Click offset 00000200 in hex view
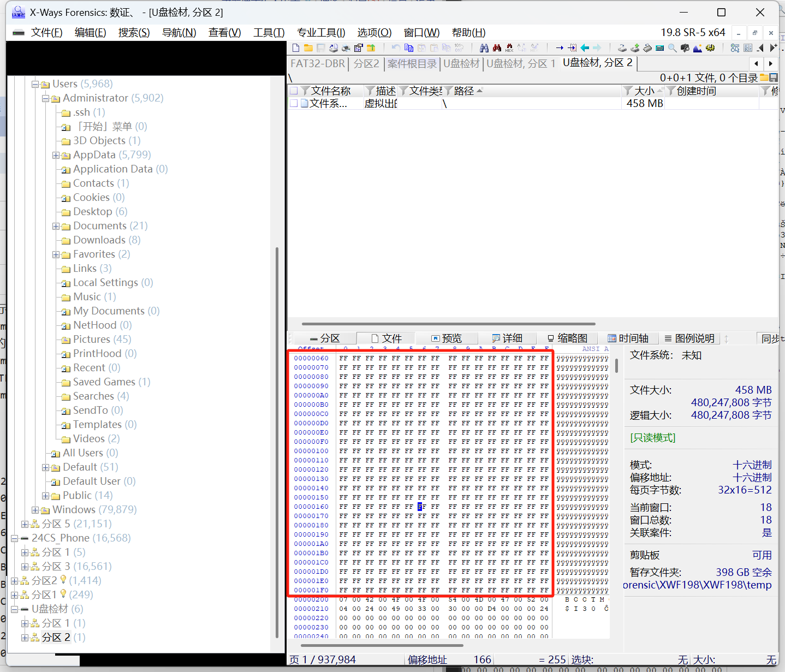 pos(311,599)
